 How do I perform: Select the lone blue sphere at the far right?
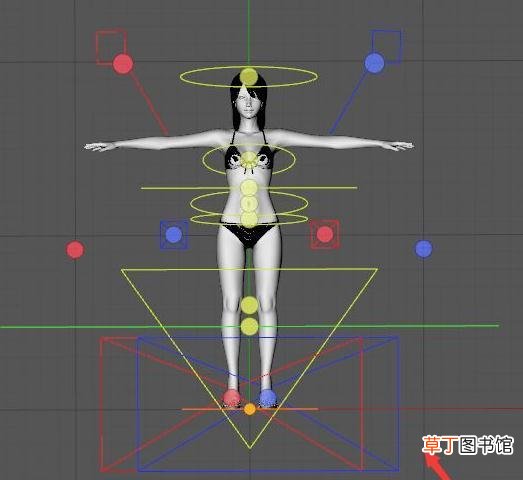pos(424,249)
